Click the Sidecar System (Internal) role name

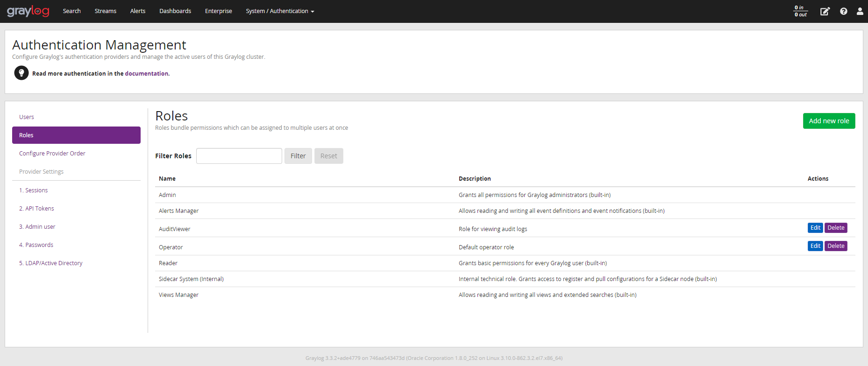[191, 279]
